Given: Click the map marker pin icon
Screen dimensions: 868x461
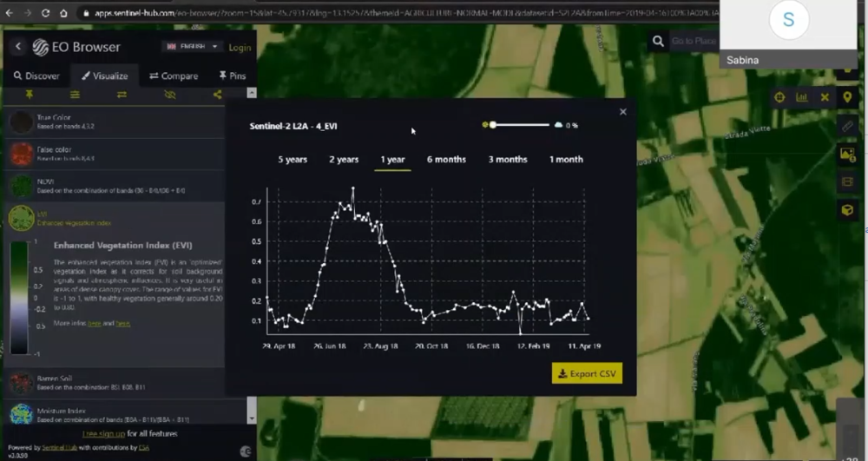Looking at the screenshot, I should pyautogui.click(x=847, y=97).
